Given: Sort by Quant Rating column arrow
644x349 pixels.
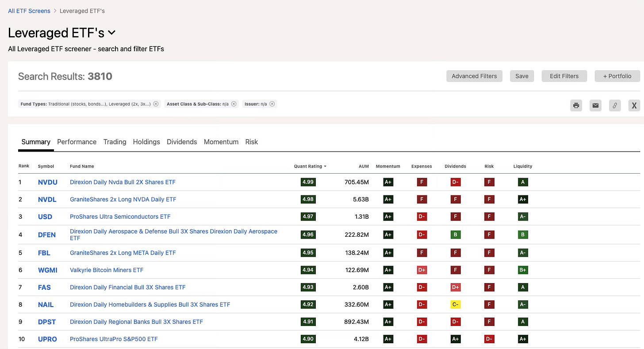Looking at the screenshot, I should (x=325, y=167).
